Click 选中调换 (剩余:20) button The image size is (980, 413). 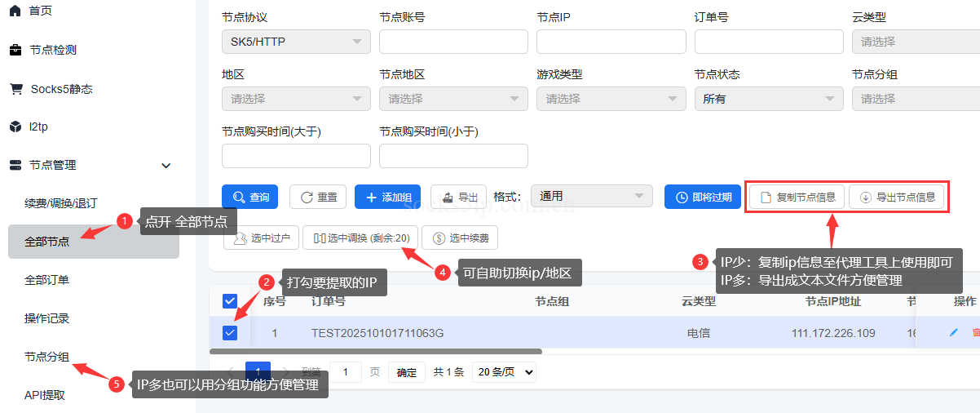tap(360, 238)
